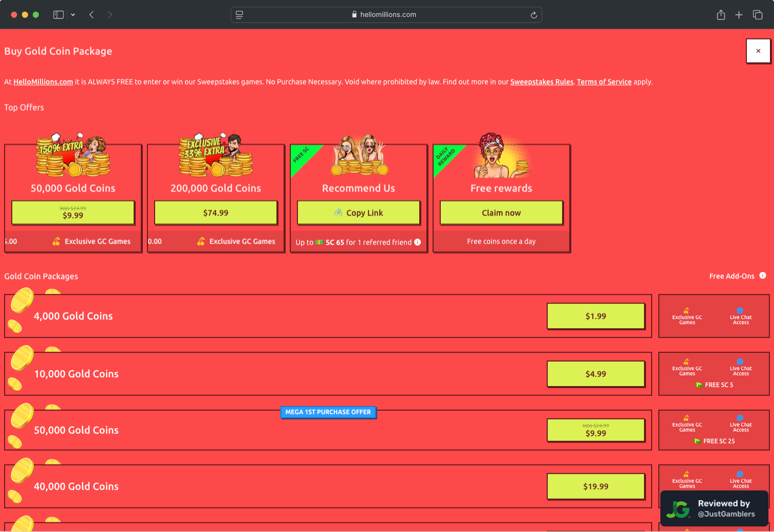Click the 150% Extra coins offer image
The width and height of the screenshot is (774, 532).
(x=73, y=156)
